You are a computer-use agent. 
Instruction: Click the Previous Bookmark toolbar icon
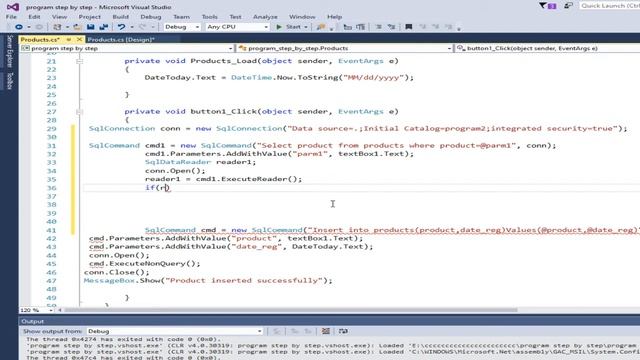422,27
